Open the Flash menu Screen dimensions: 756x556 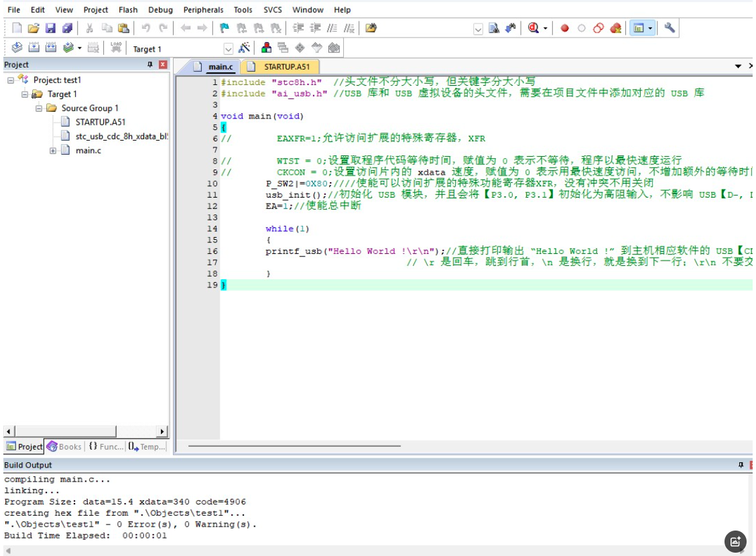click(x=128, y=9)
